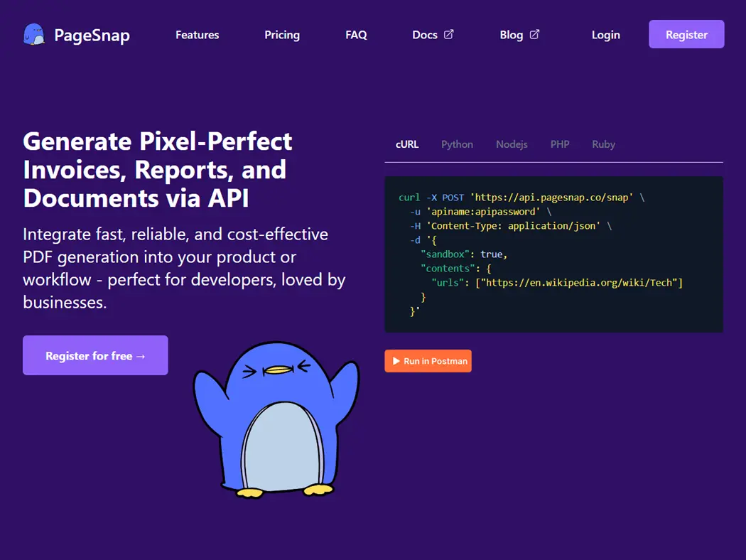This screenshot has width=746, height=560.
Task: Open the FAQ nav link
Action: click(356, 35)
